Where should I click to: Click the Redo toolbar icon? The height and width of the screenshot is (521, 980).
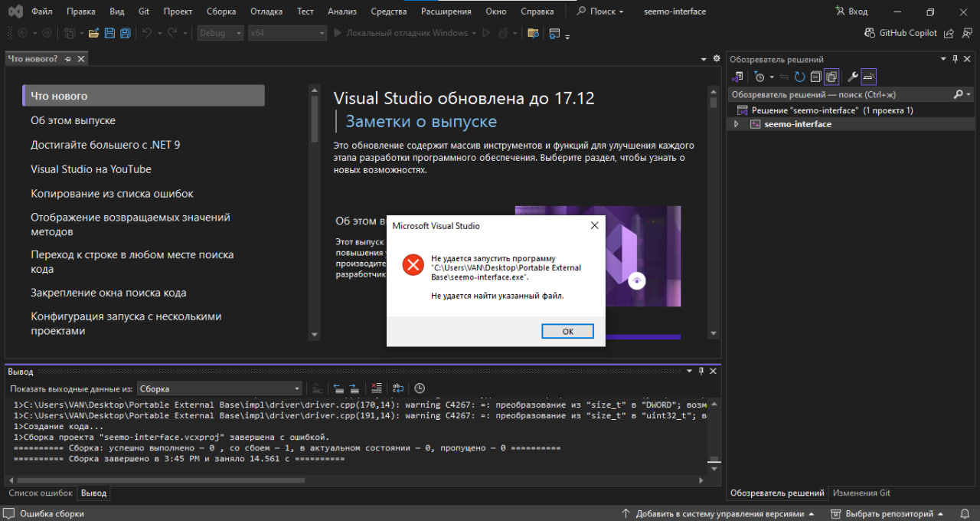pos(172,33)
